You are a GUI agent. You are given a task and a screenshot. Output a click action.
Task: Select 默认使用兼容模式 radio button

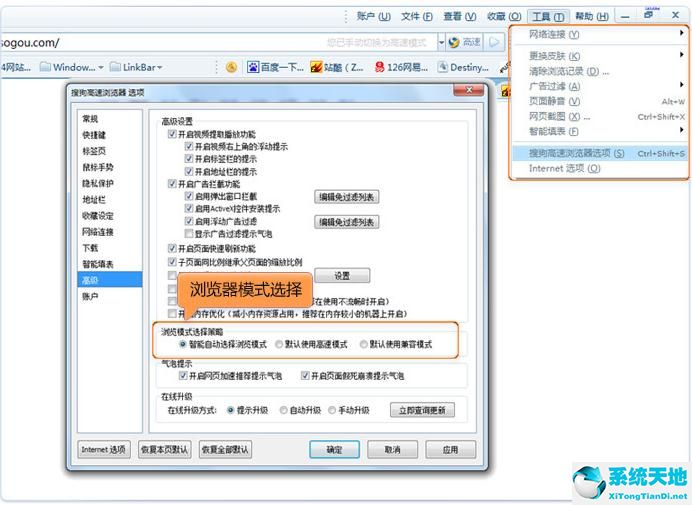[364, 344]
